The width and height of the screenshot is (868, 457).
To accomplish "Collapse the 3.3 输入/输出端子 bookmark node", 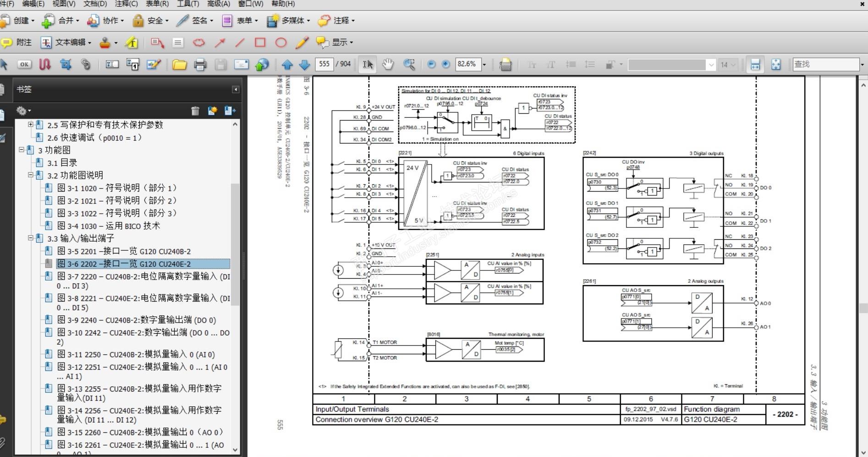I will (31, 238).
